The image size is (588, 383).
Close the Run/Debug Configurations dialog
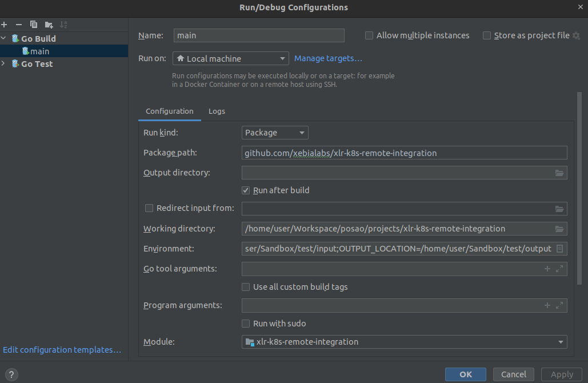tap(581, 7)
